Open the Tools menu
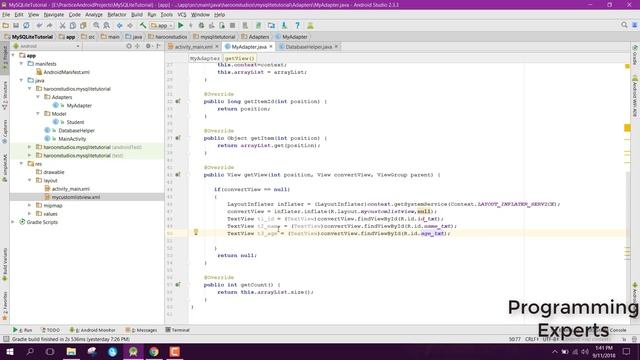 pos(167,14)
